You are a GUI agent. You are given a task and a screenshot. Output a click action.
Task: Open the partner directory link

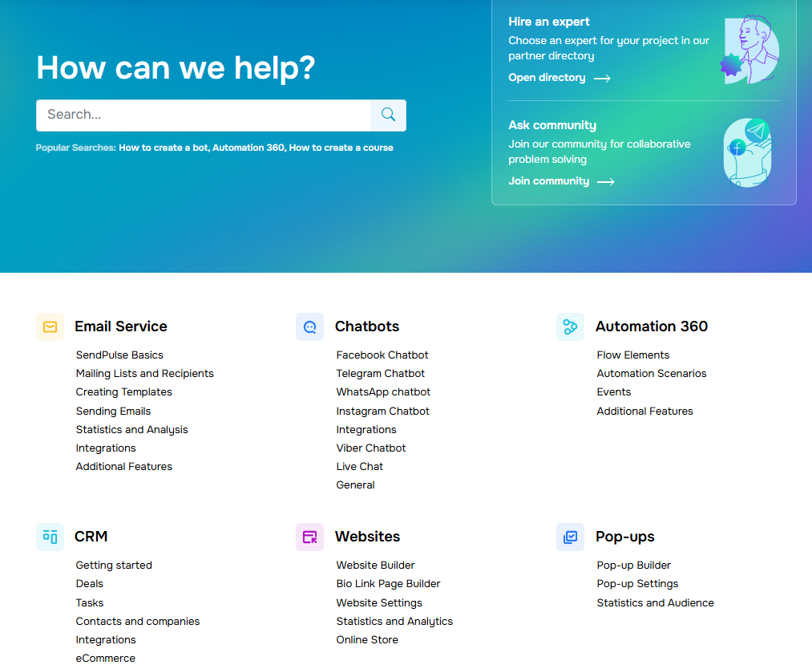[547, 78]
